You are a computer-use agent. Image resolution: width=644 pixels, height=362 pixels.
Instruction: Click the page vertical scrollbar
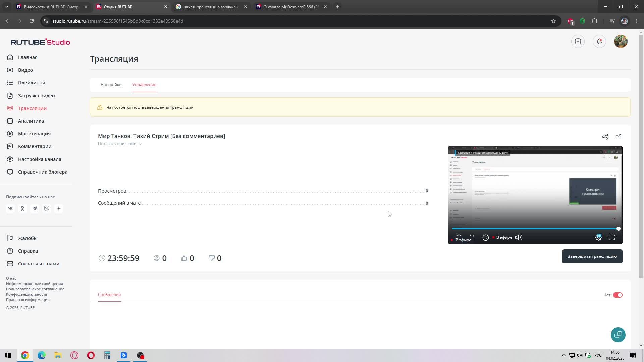641,156
